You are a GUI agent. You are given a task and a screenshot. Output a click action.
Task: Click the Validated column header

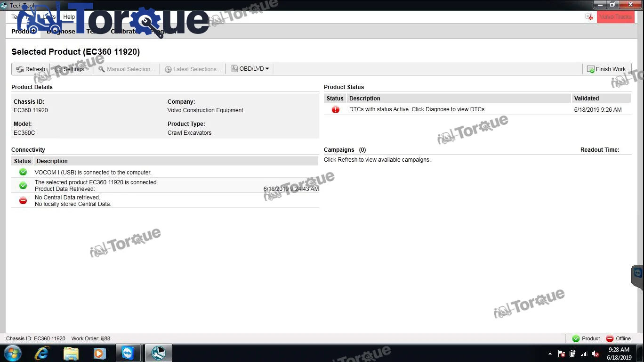click(601, 99)
